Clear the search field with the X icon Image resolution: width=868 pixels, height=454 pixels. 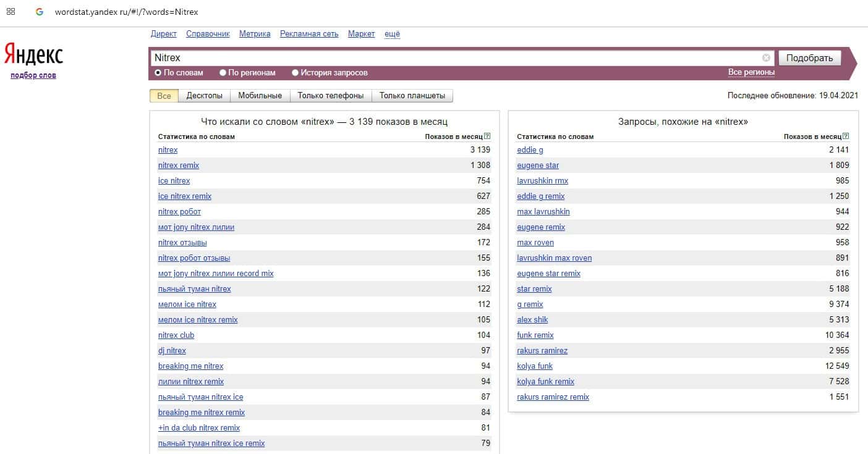pyautogui.click(x=766, y=58)
